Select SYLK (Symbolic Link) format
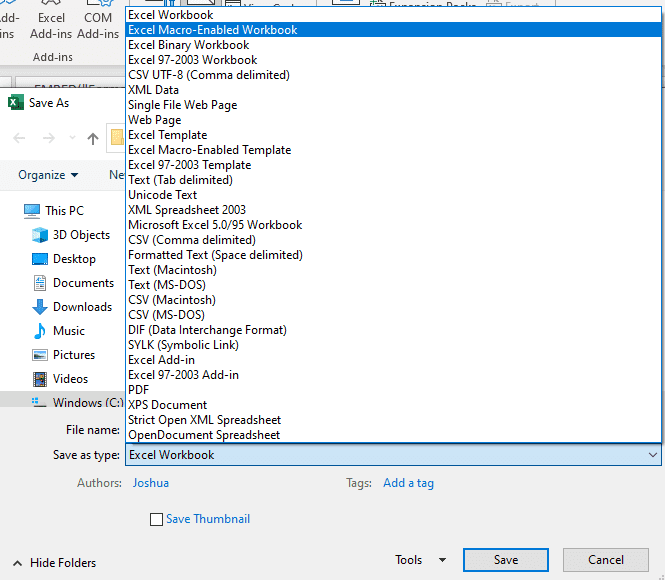 click(x=394, y=345)
